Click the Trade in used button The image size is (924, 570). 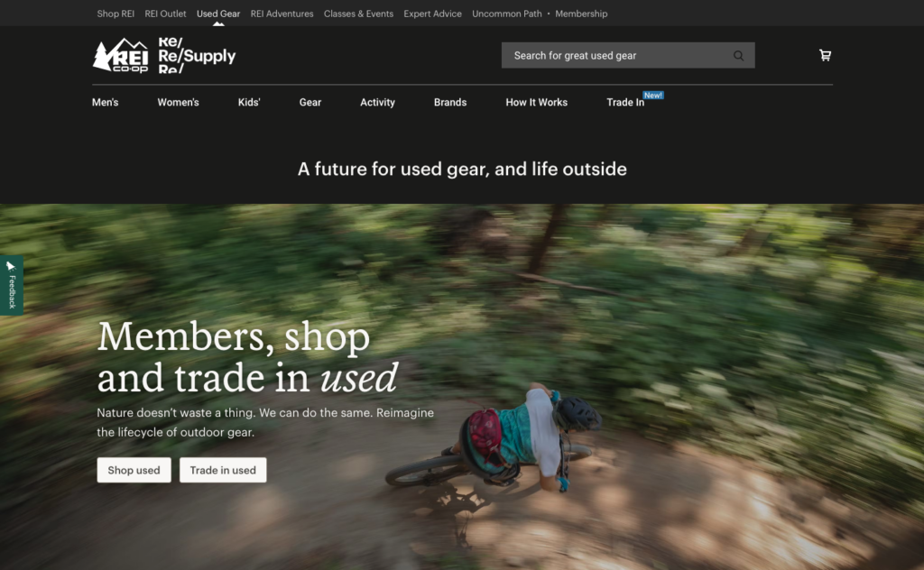pyautogui.click(x=223, y=470)
